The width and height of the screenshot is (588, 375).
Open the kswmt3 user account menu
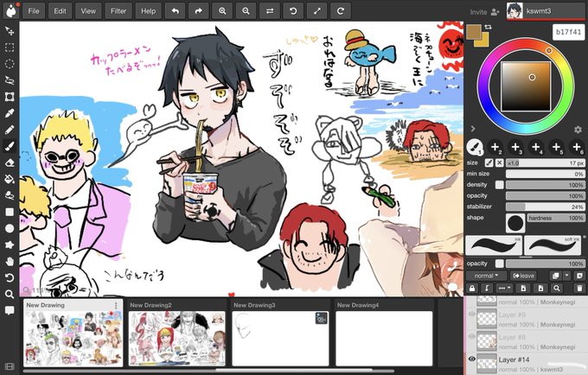(546, 11)
